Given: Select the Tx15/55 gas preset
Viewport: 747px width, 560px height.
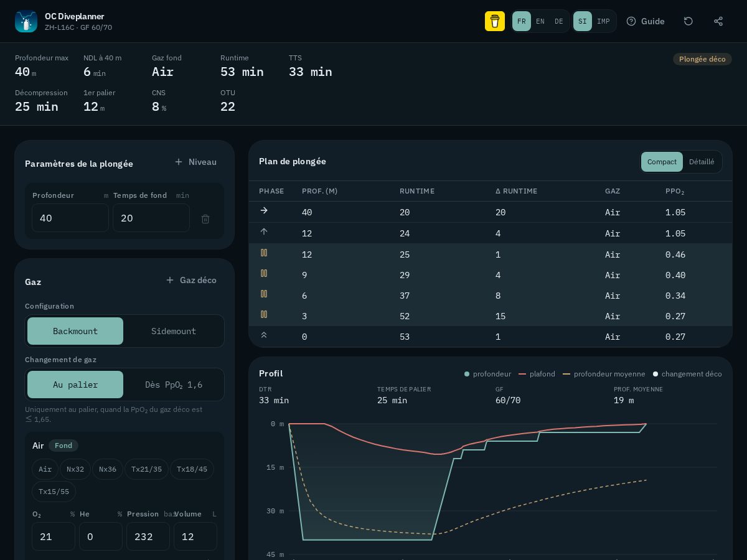Looking at the screenshot, I should pos(54,492).
